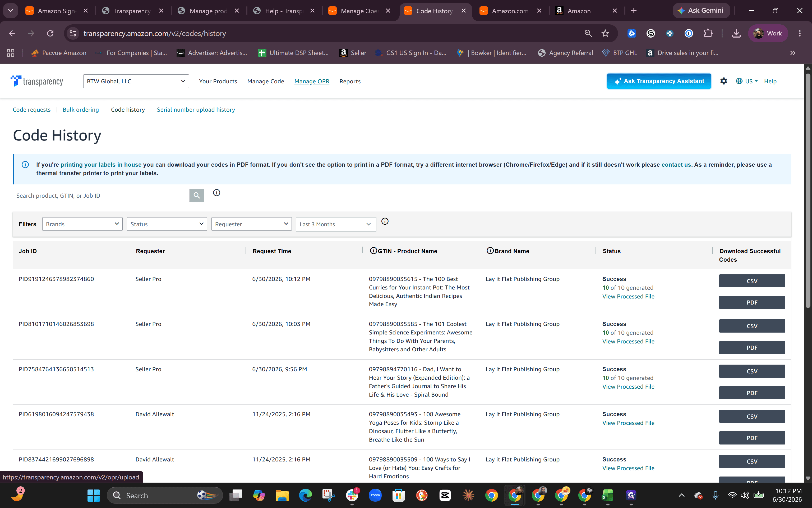Download CSV for job PID9191246378982374860
This screenshot has width=812, height=508.
click(x=752, y=281)
